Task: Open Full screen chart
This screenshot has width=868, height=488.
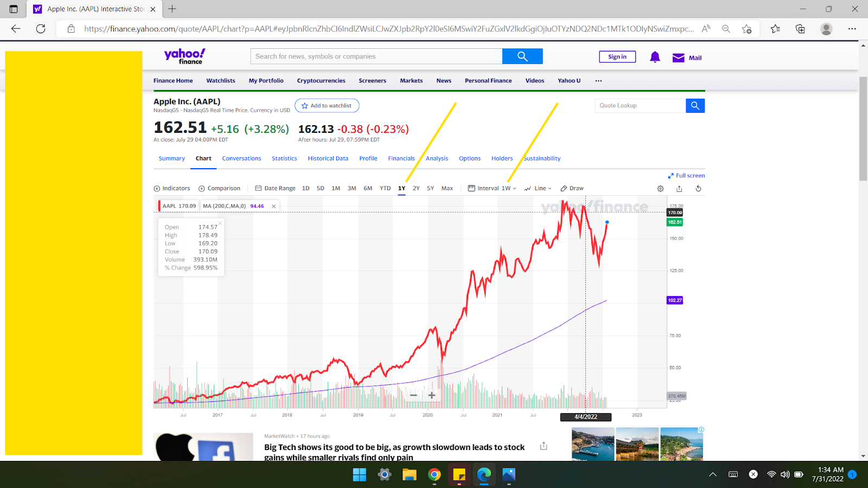Action: pyautogui.click(x=686, y=176)
